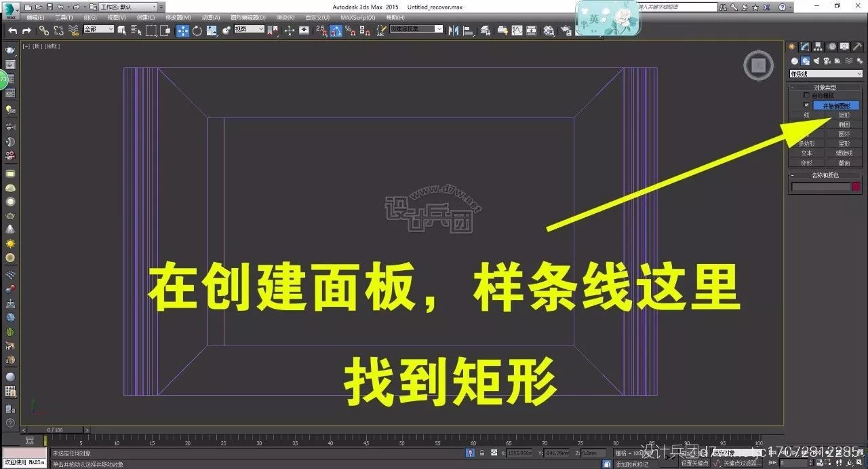Select the Lights category icon
This screenshot has height=469, width=868.
[x=816, y=60]
